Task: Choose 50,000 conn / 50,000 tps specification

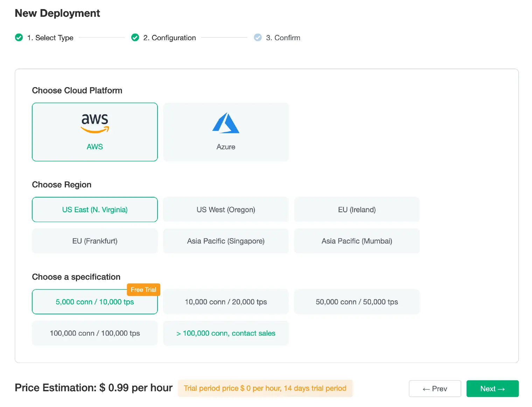Action: click(x=357, y=302)
